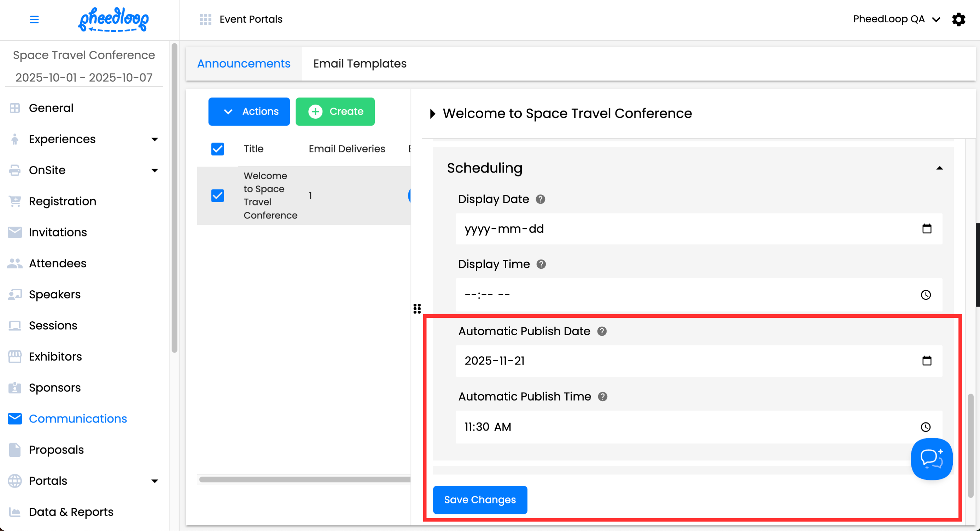The width and height of the screenshot is (980, 531).
Task: Collapse the Scheduling section
Action: click(939, 168)
